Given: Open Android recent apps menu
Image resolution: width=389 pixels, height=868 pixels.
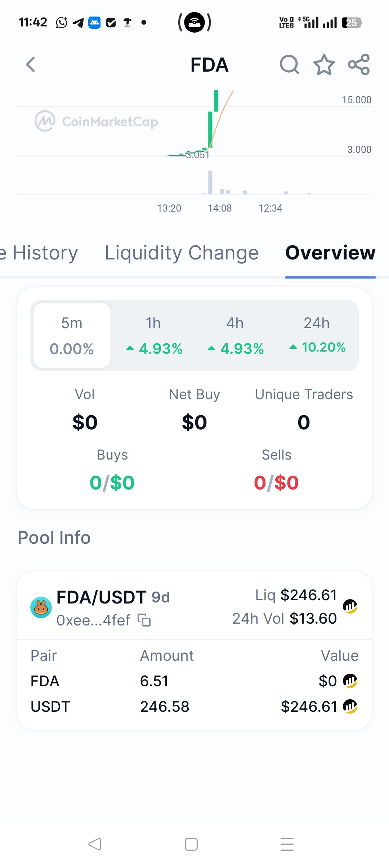Looking at the screenshot, I should [287, 844].
